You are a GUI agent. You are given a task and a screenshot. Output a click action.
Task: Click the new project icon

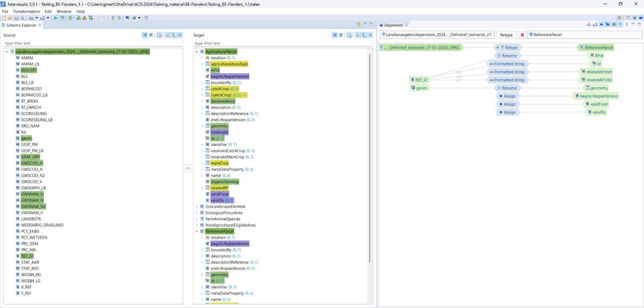4,18
